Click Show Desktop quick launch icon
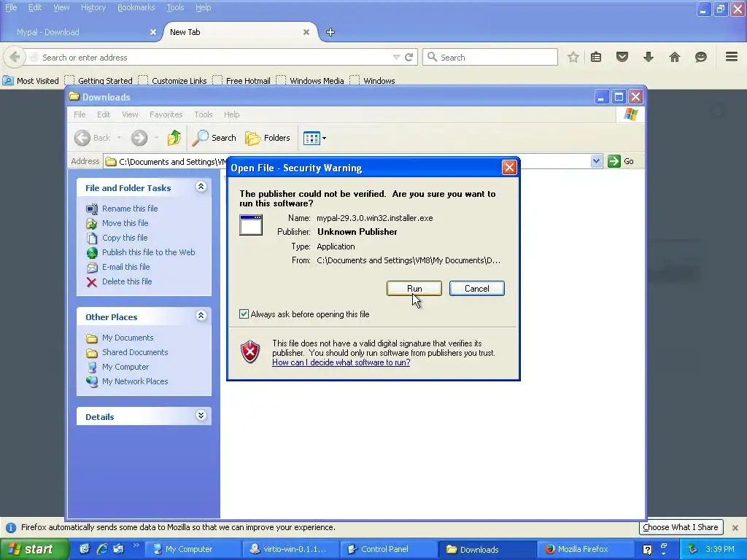747x560 pixels. 85,549
